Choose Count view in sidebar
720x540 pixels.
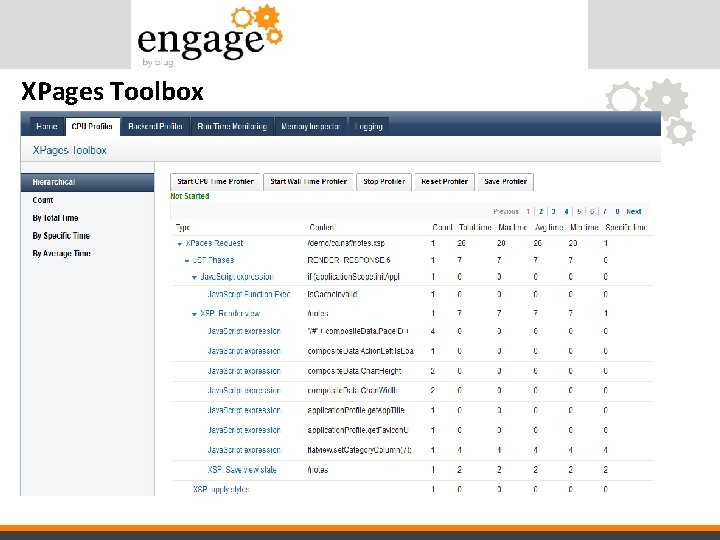[43, 200]
